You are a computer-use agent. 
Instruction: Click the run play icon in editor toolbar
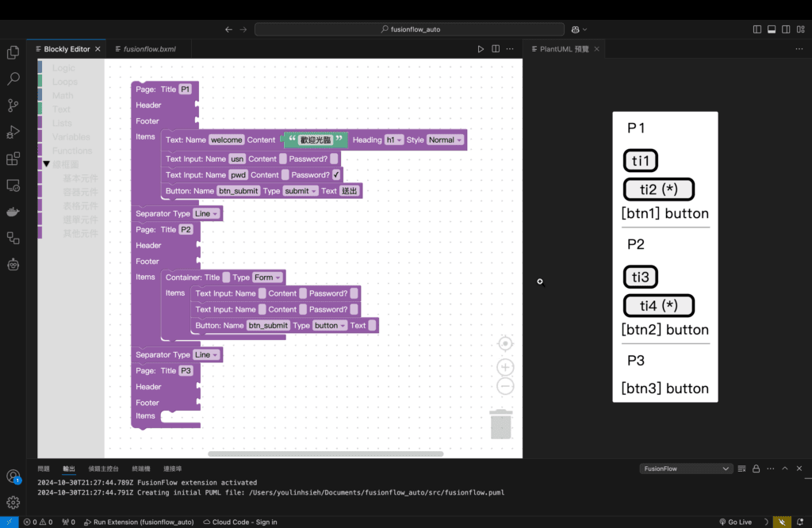coord(481,49)
